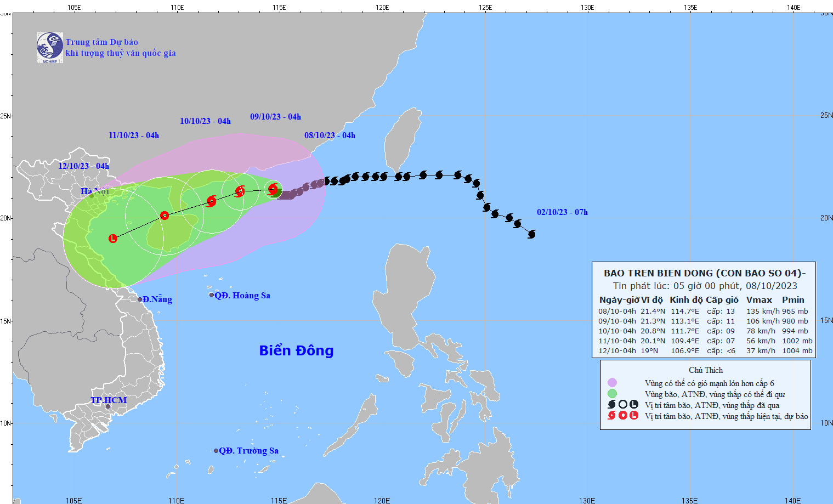Screen dimensions: 833x504
Task: Click the TP.HCM city dot marker
Action: (108, 406)
